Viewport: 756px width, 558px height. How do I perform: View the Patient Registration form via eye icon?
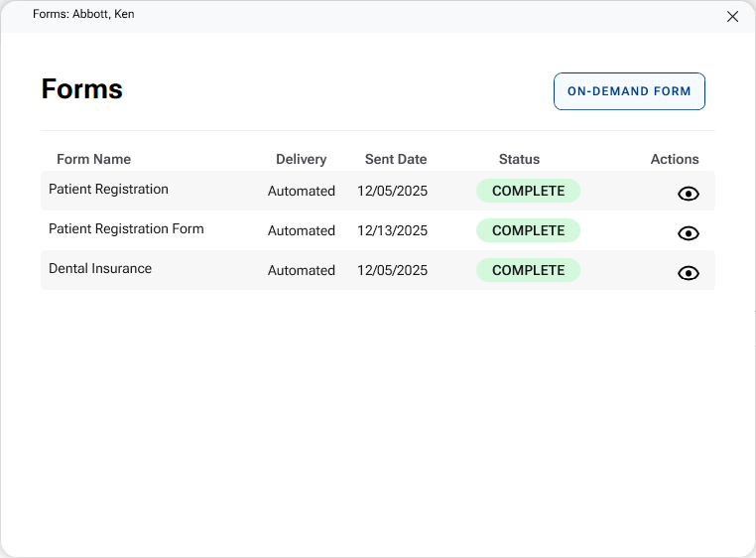[x=688, y=194]
